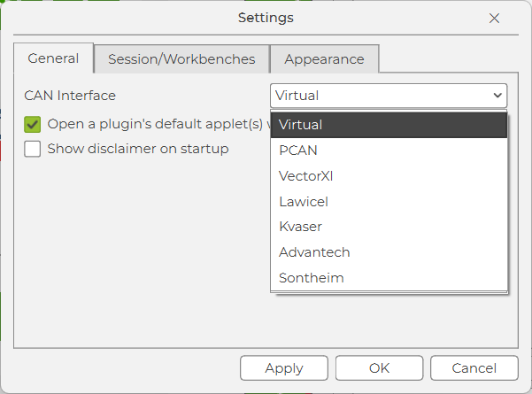Screen dimensions: 532x394
Task: Select Advantech from the list
Action: [389, 252]
